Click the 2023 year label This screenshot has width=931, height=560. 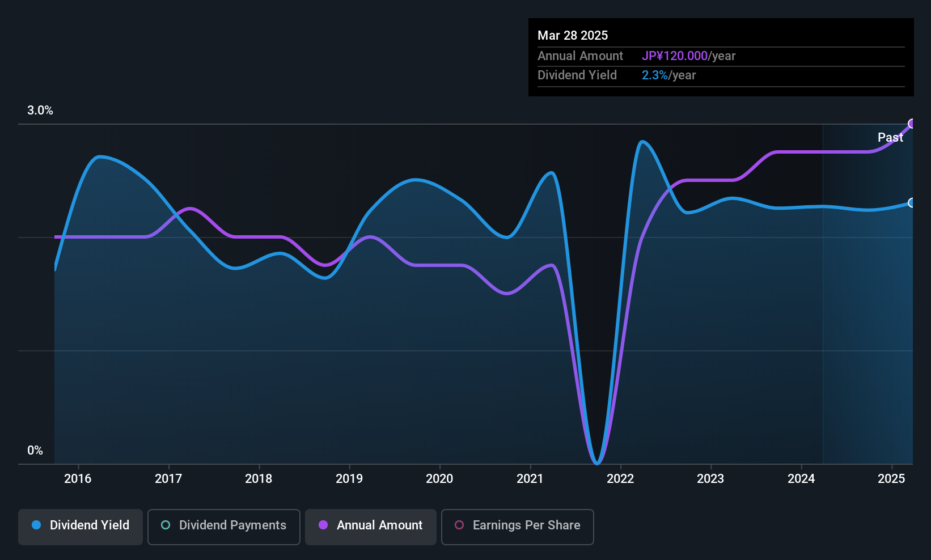pyautogui.click(x=710, y=479)
